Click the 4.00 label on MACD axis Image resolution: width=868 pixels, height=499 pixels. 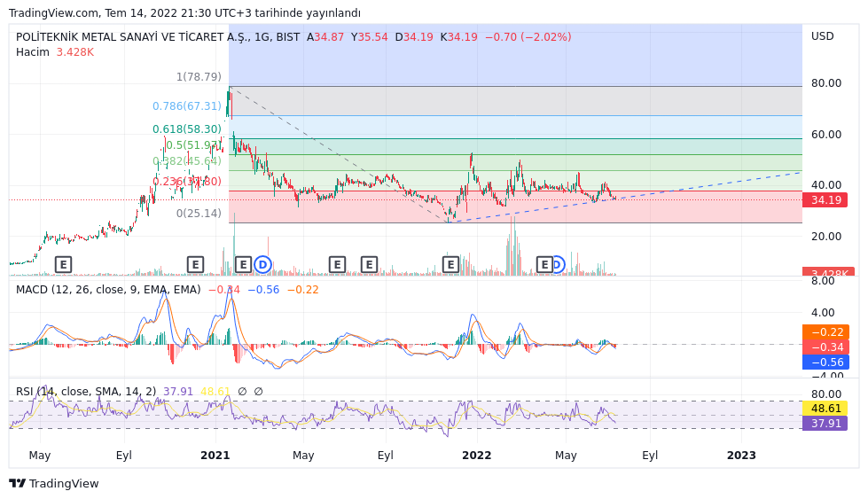coord(823,313)
